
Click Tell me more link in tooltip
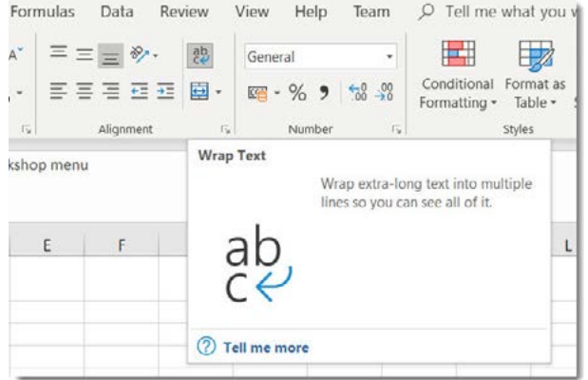point(266,348)
